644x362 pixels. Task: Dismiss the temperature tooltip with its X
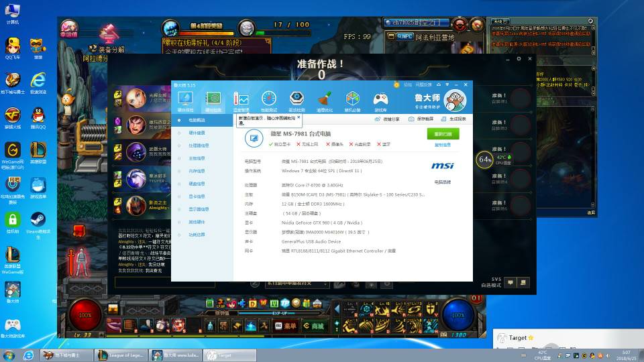299,117
